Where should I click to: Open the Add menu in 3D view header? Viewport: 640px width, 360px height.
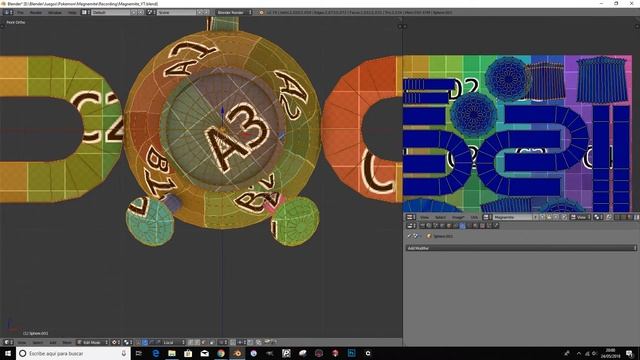pos(53,342)
